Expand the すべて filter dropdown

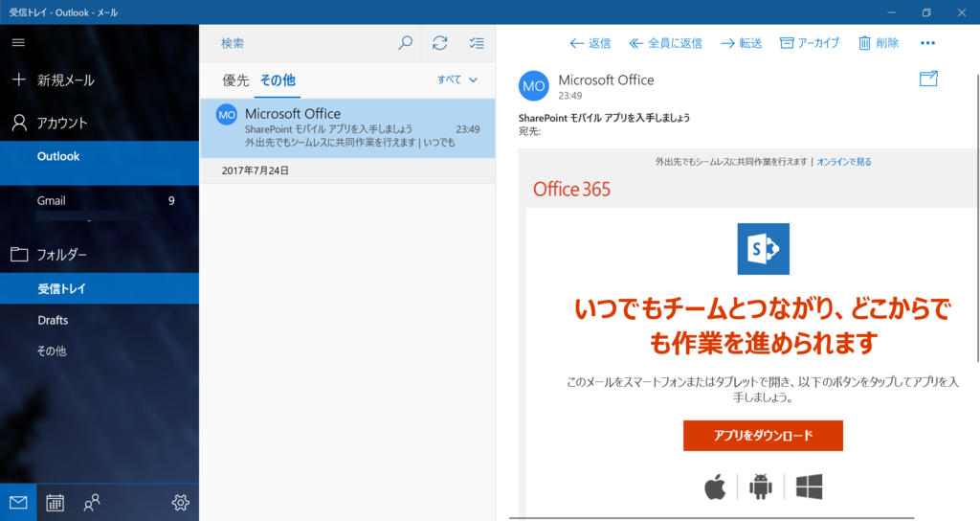(x=457, y=79)
